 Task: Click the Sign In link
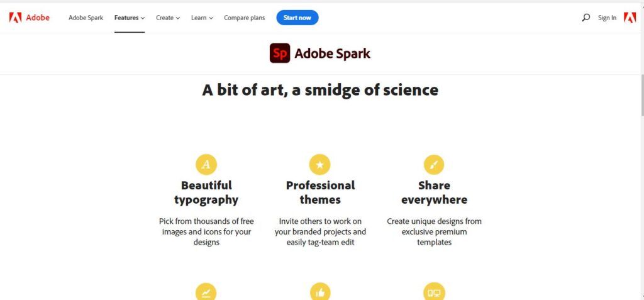click(x=607, y=18)
